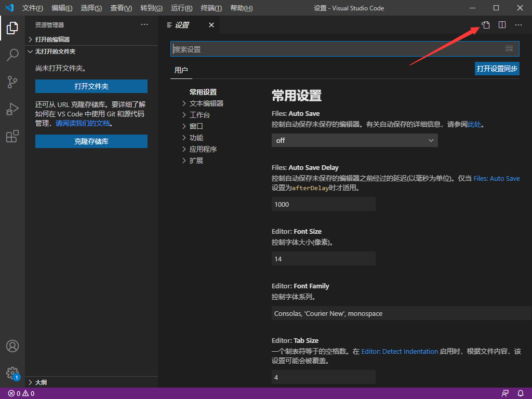Open the Accounts menu icon
The image size is (532, 399).
coord(12,345)
